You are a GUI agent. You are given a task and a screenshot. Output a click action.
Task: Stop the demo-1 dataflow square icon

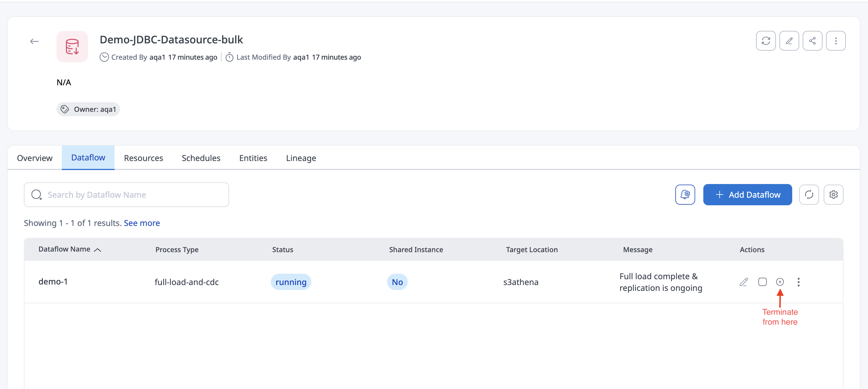762,282
